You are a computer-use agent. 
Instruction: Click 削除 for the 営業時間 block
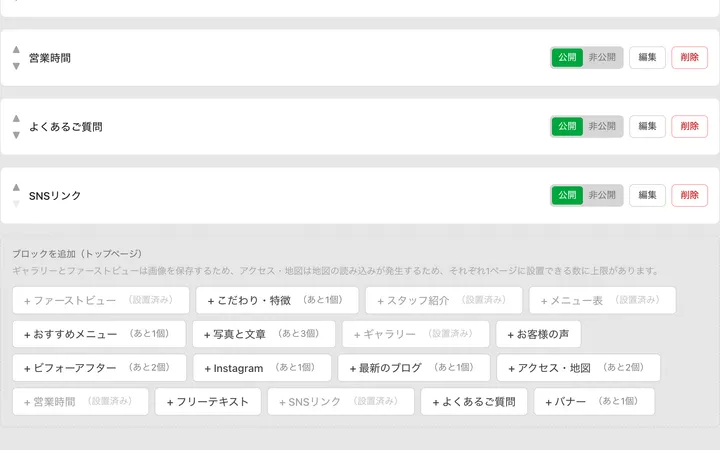(689, 57)
